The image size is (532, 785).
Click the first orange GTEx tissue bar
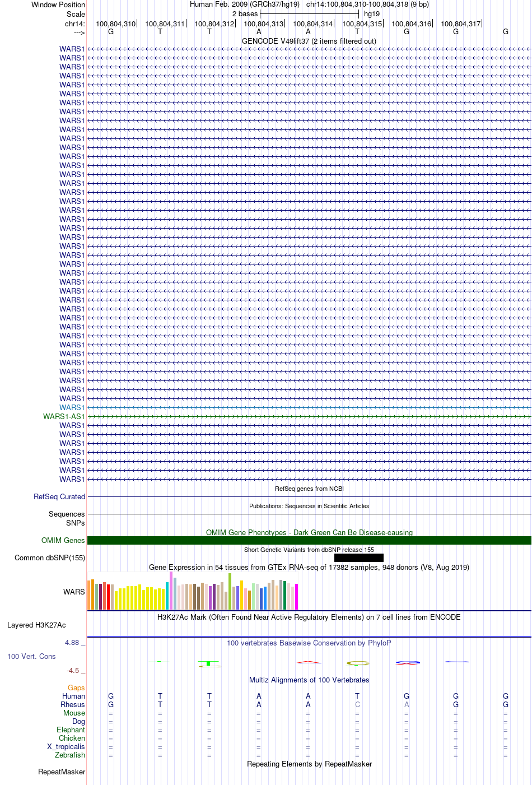click(x=89, y=595)
